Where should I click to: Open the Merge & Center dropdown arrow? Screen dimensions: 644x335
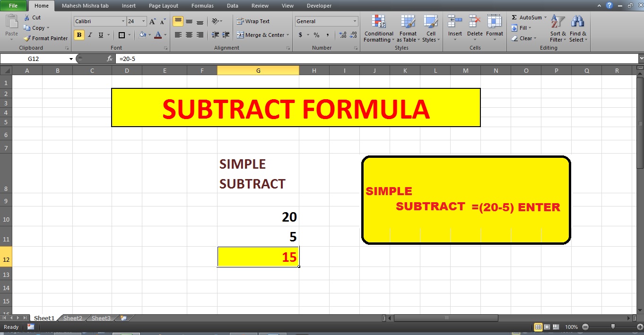287,35
